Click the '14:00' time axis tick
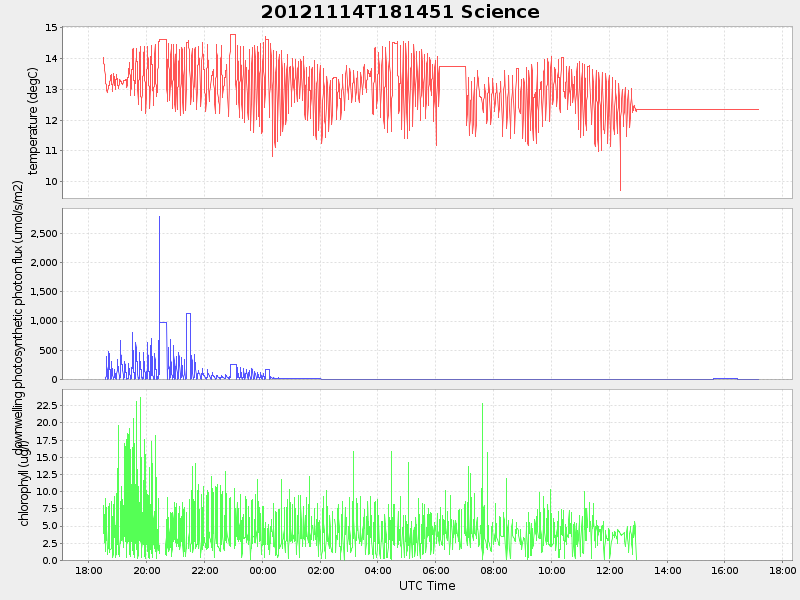800x600 pixels. [x=667, y=570]
